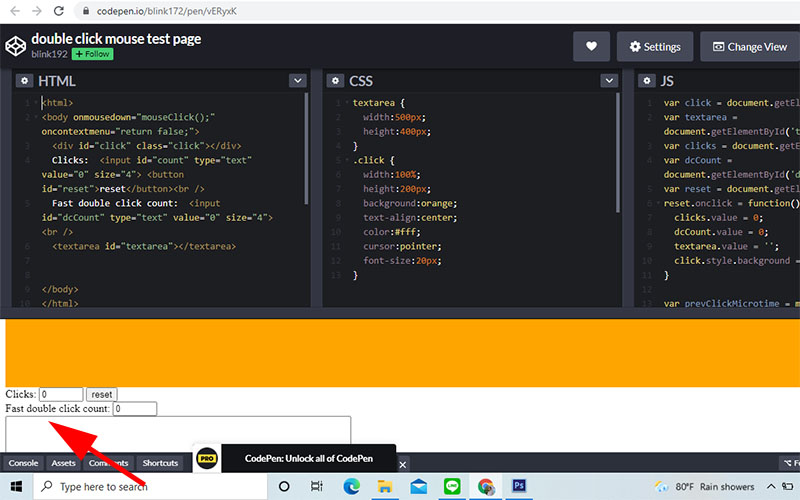Switch to Chrome on the taskbar

[x=486, y=486]
